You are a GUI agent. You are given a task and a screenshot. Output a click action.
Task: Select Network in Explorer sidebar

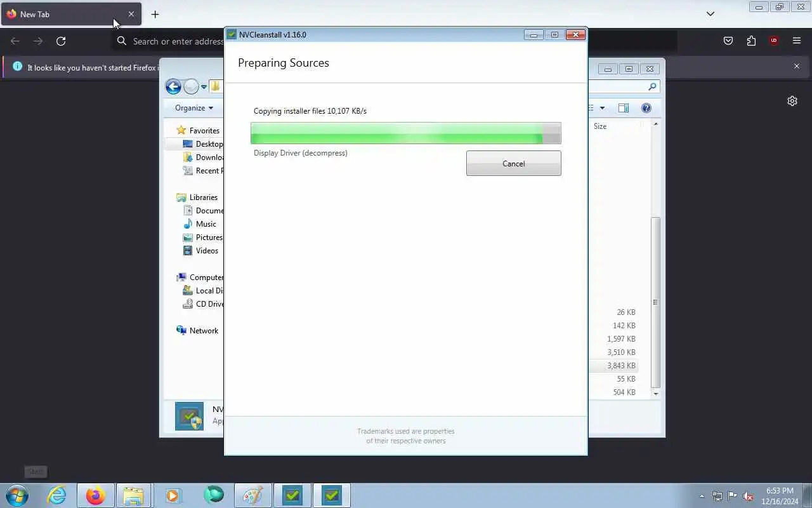coord(197,331)
